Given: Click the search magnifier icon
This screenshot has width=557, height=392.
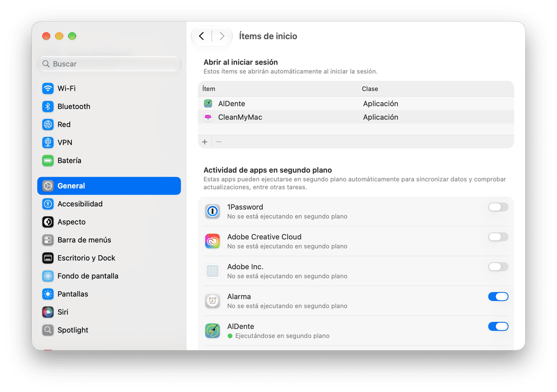Looking at the screenshot, I should coord(46,64).
